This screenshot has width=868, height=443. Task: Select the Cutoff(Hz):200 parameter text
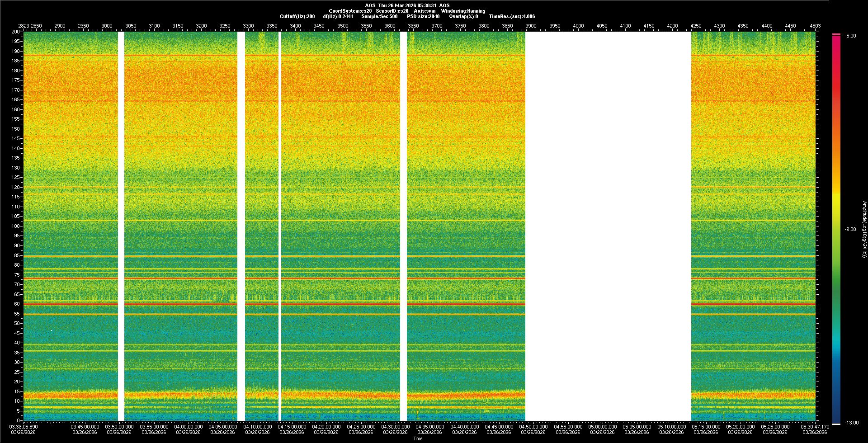297,16
